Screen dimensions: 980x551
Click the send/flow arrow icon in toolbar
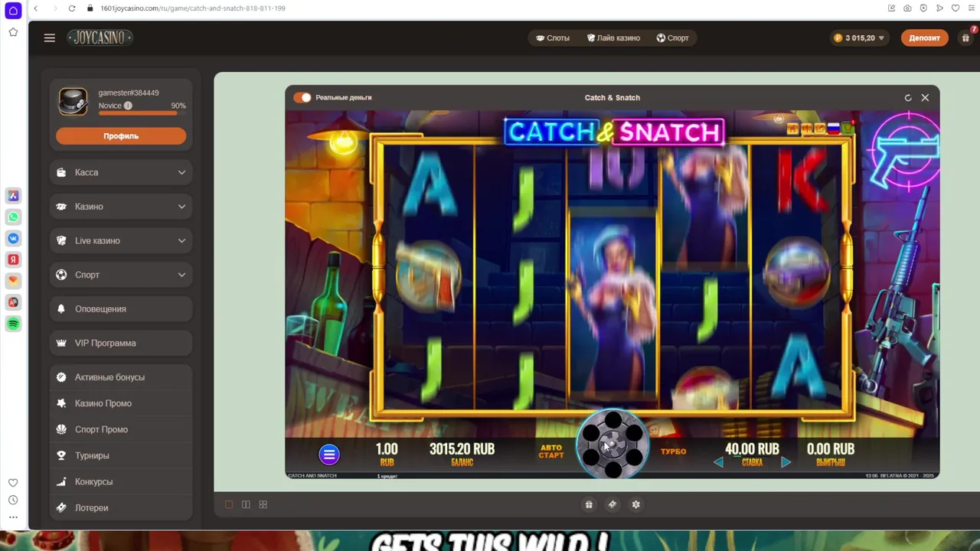pyautogui.click(x=939, y=8)
